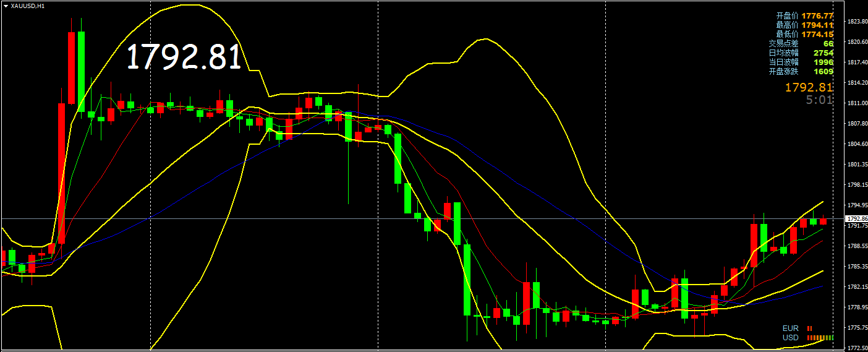
Task: Click the open change value 1609
Action: tap(823, 71)
